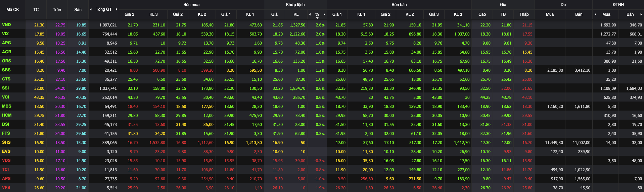Image resolution: width=644 pixels, height=192 pixels.
Task: Click the Giá 3 header under Bên mua
Action: point(129,14)
